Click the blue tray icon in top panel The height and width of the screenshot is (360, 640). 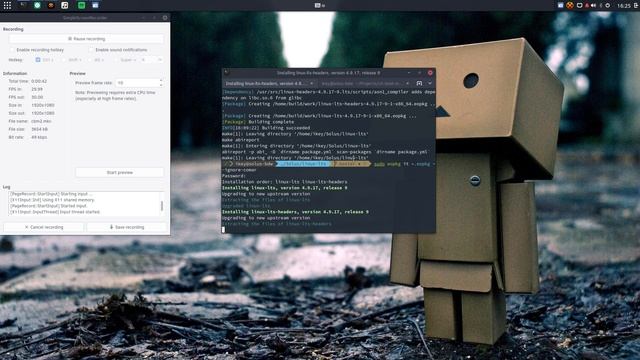point(560,5)
